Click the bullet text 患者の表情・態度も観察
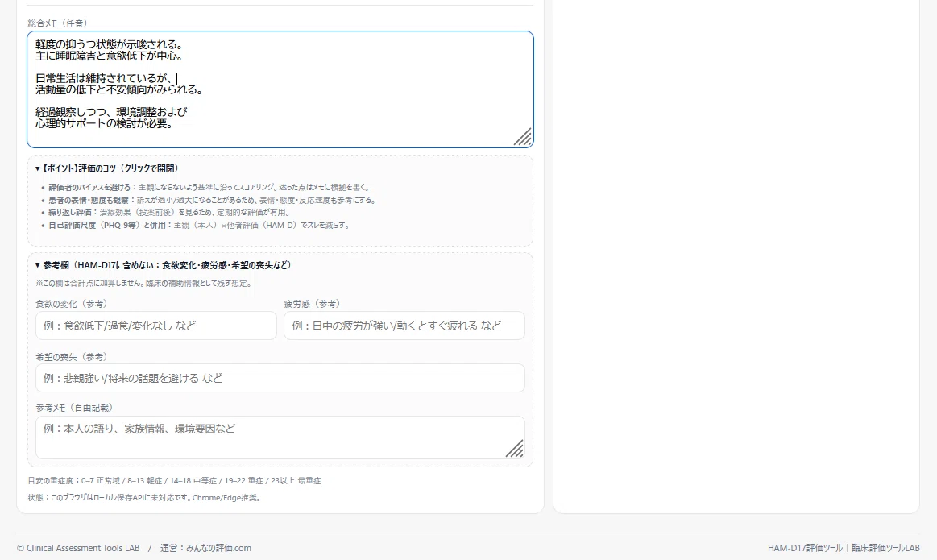 click(89, 200)
